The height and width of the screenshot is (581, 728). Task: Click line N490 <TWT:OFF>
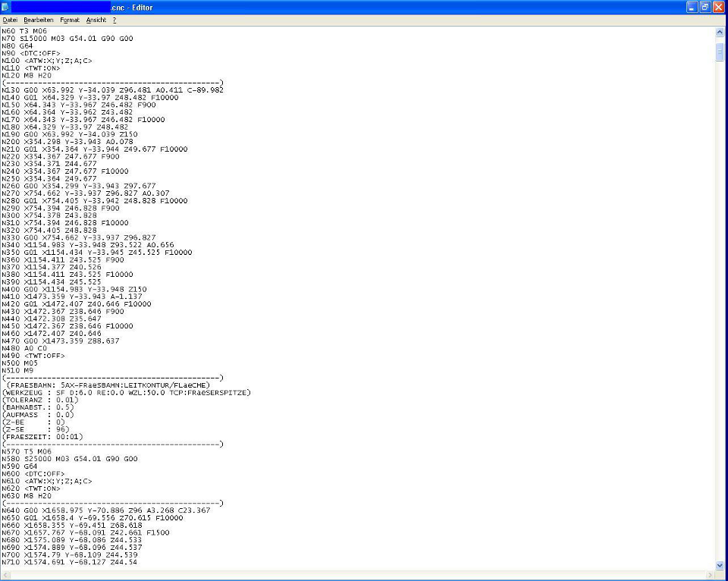click(33, 356)
